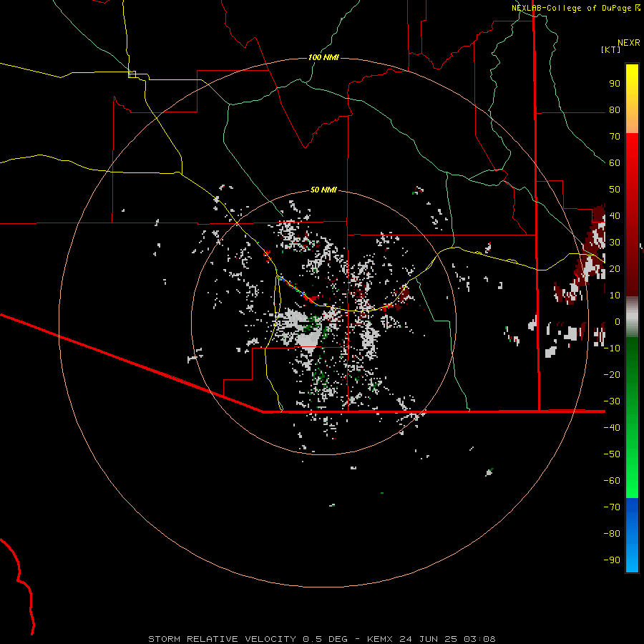Click the -50 value on velocity scale
Screen dimensions: 644x644
pyautogui.click(x=612, y=454)
